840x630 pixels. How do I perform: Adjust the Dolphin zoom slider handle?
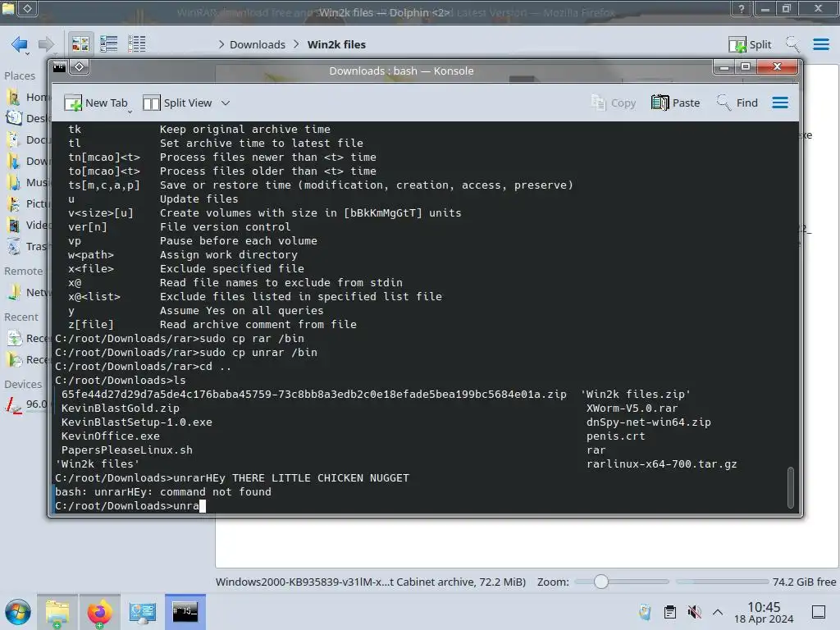[601, 582]
